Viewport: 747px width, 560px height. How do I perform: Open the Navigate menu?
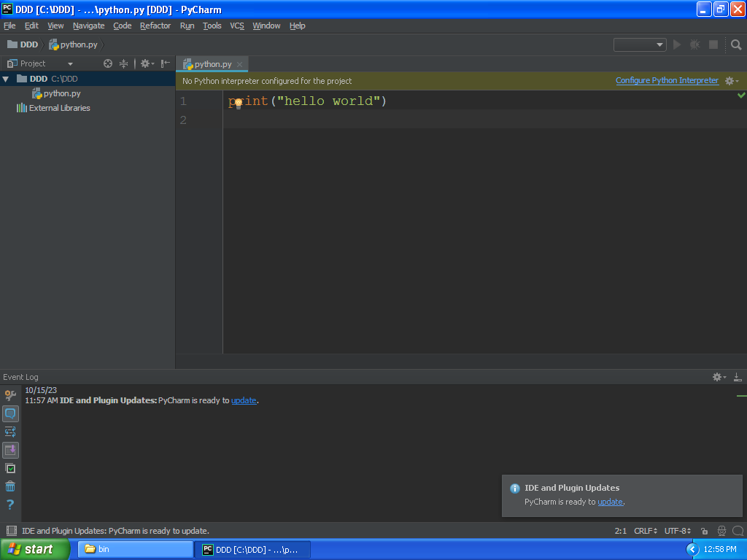[x=88, y=26]
